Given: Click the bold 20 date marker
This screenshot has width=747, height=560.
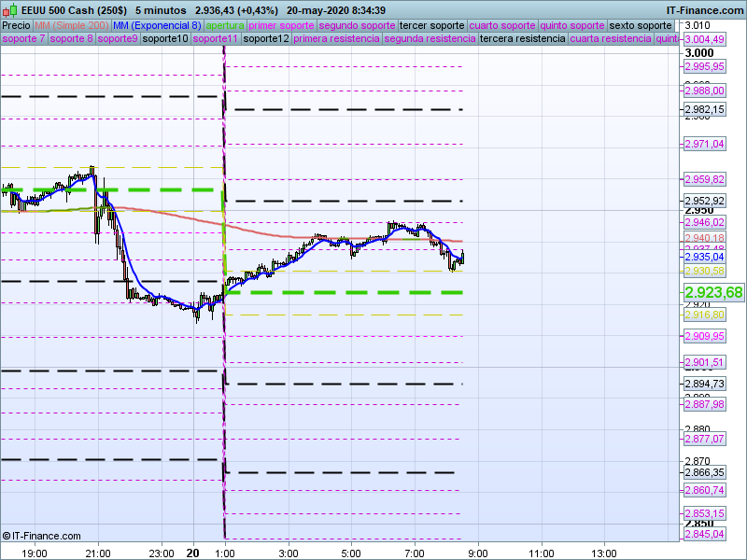Looking at the screenshot, I should [x=192, y=553].
